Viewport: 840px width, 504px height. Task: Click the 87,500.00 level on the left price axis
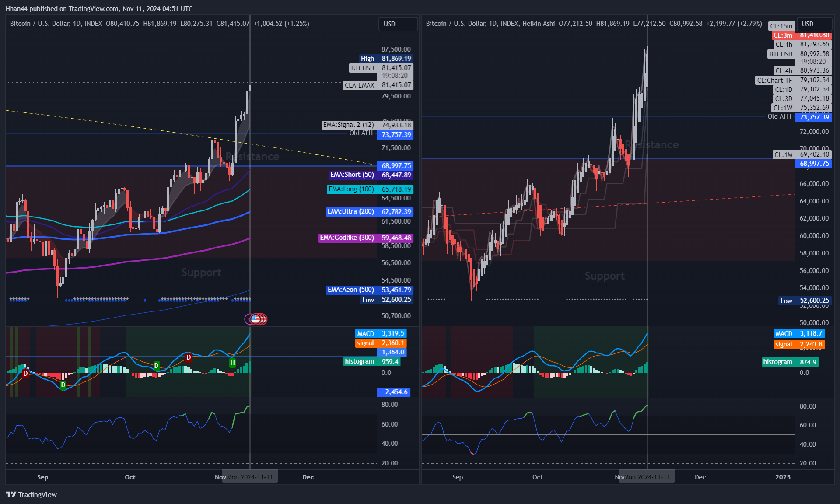[396, 49]
